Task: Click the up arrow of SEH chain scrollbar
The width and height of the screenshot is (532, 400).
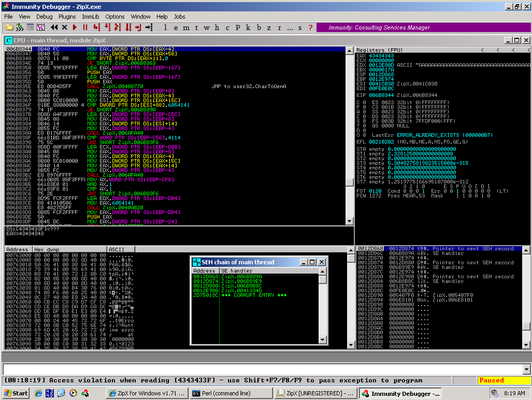Action: [323, 272]
